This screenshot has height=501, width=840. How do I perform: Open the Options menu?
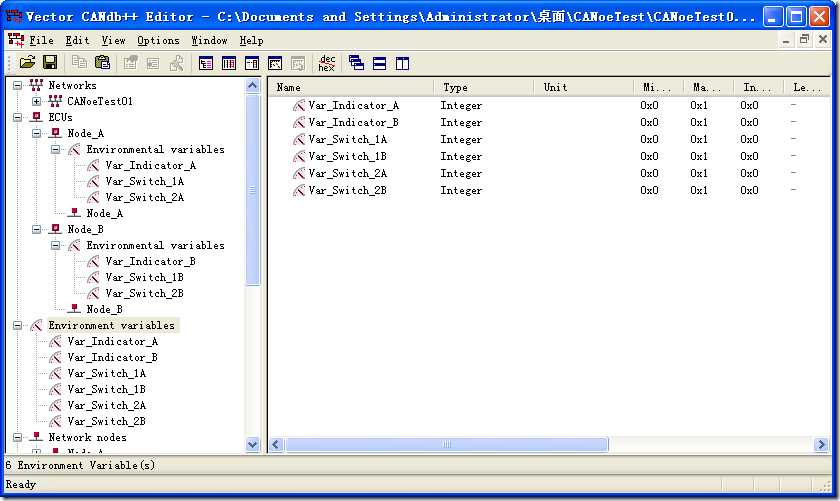pyautogui.click(x=158, y=40)
